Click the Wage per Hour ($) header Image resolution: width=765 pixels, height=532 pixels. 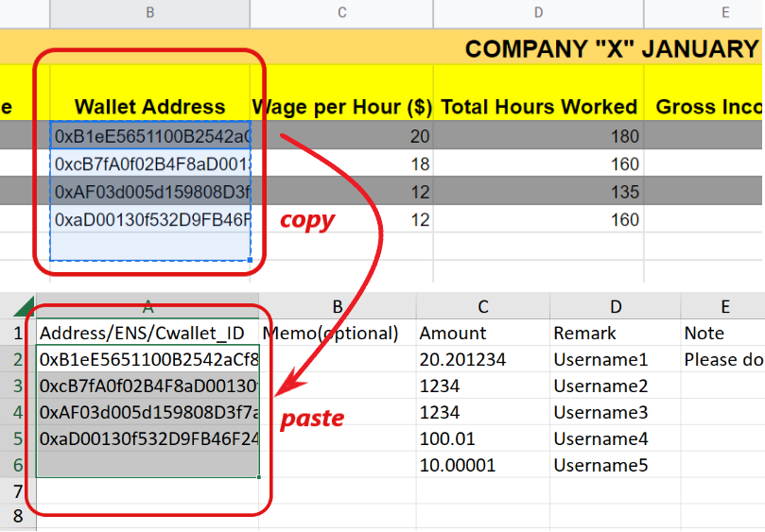pyautogui.click(x=341, y=93)
